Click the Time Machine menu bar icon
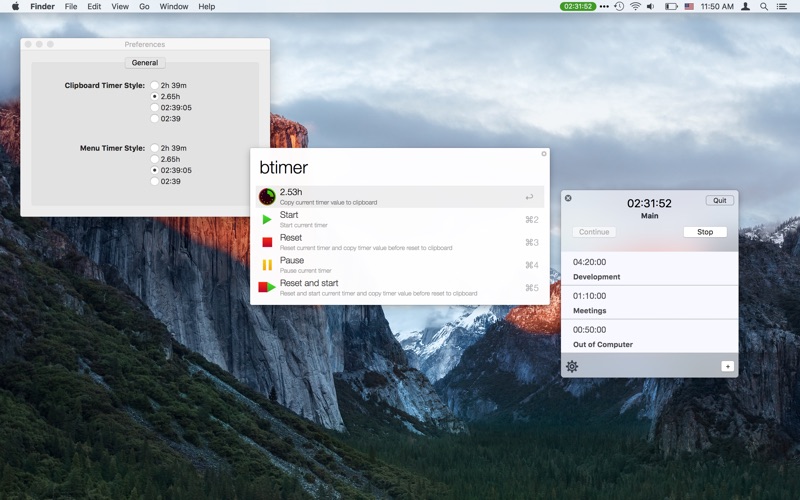Screen dimensions: 800x500 pyautogui.click(x=619, y=7)
